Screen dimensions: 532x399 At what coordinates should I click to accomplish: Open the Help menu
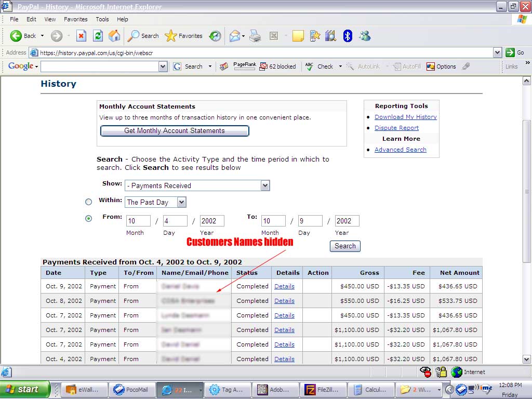click(123, 19)
